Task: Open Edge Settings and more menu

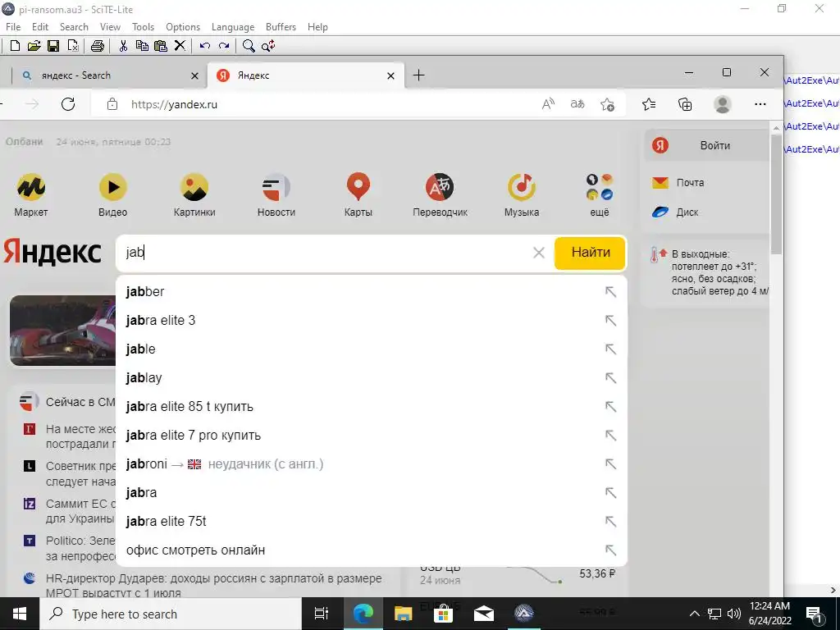Action: click(x=760, y=104)
